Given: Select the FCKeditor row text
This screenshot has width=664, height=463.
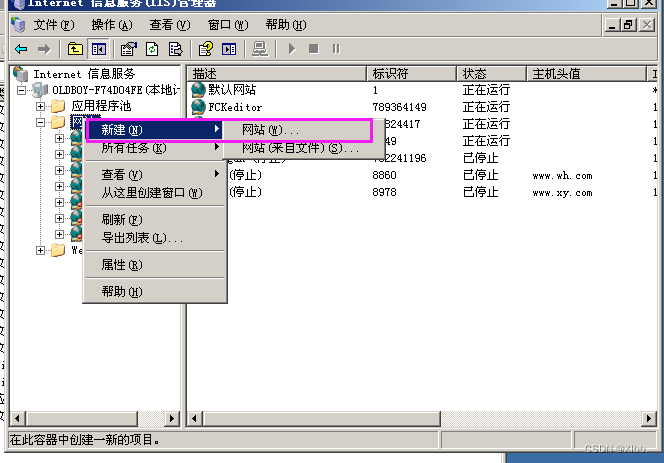Looking at the screenshot, I should 235,107.
